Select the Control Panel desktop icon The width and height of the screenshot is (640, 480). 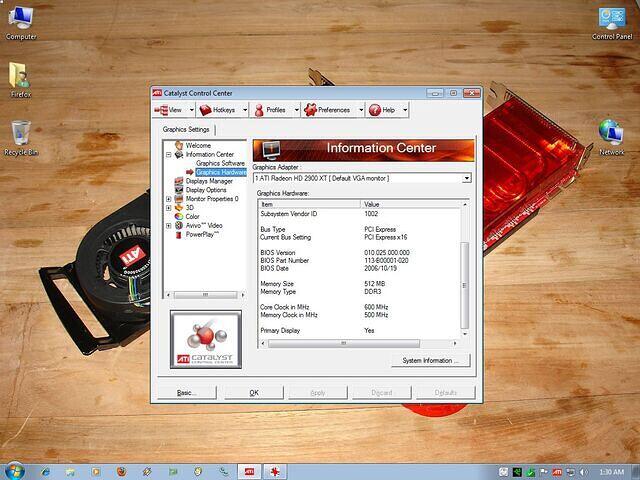coord(612,24)
